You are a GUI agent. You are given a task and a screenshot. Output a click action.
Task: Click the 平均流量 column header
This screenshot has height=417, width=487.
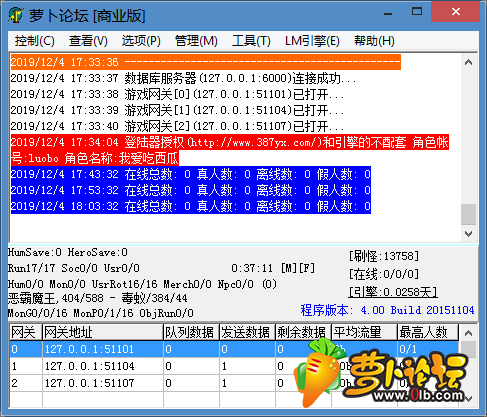pyautogui.click(x=364, y=332)
